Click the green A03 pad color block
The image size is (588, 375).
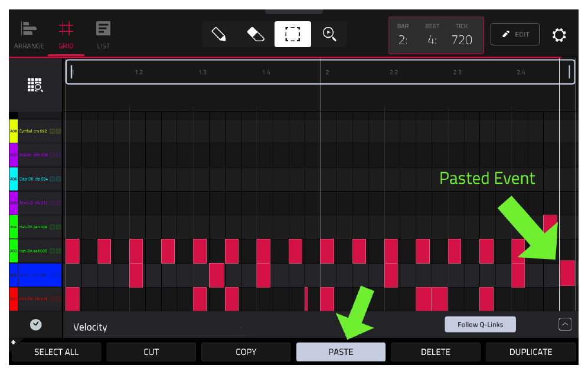coord(14,251)
